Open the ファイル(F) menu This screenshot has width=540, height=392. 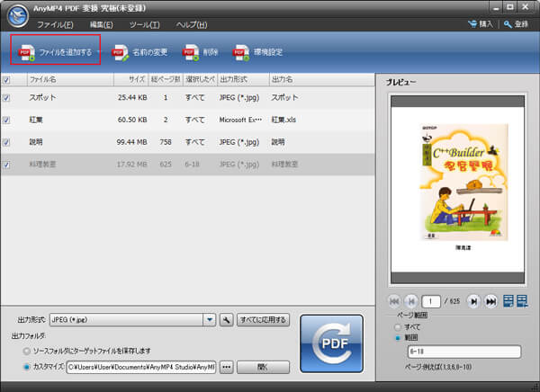[57, 24]
